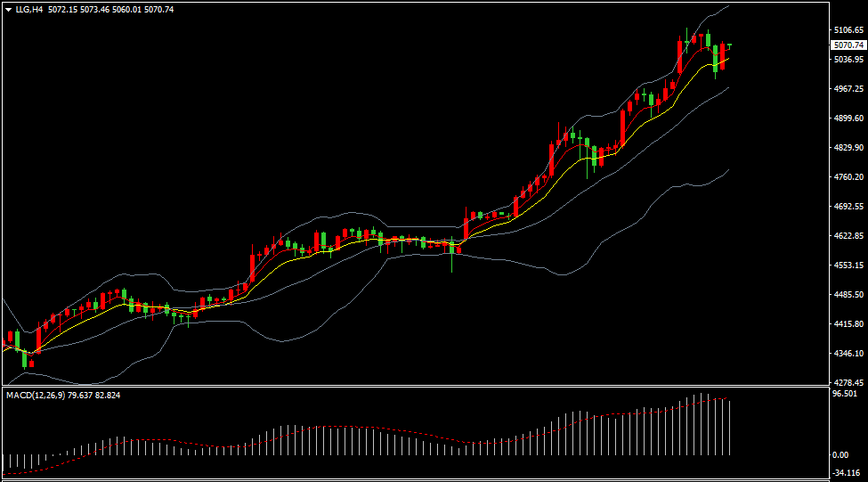Select the 5036.95 price axis level

(x=848, y=60)
